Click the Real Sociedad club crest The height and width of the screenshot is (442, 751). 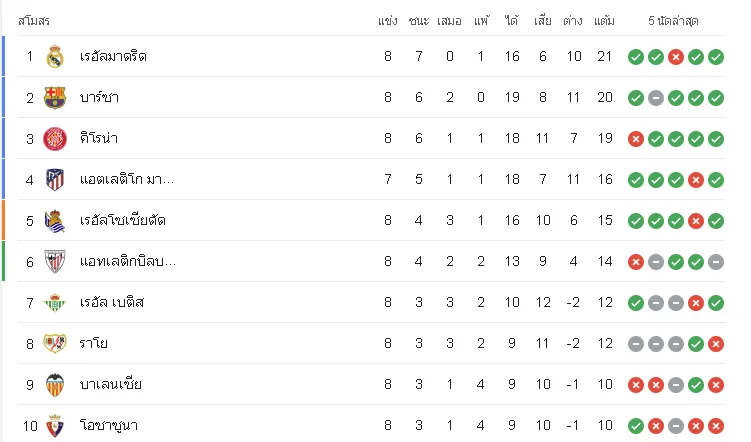55,221
